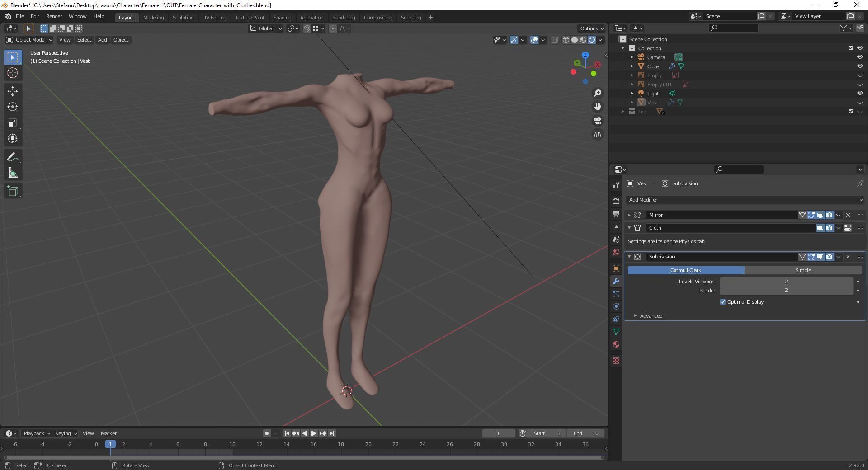Open the Render menu
The height and width of the screenshot is (470, 868).
pos(54,16)
